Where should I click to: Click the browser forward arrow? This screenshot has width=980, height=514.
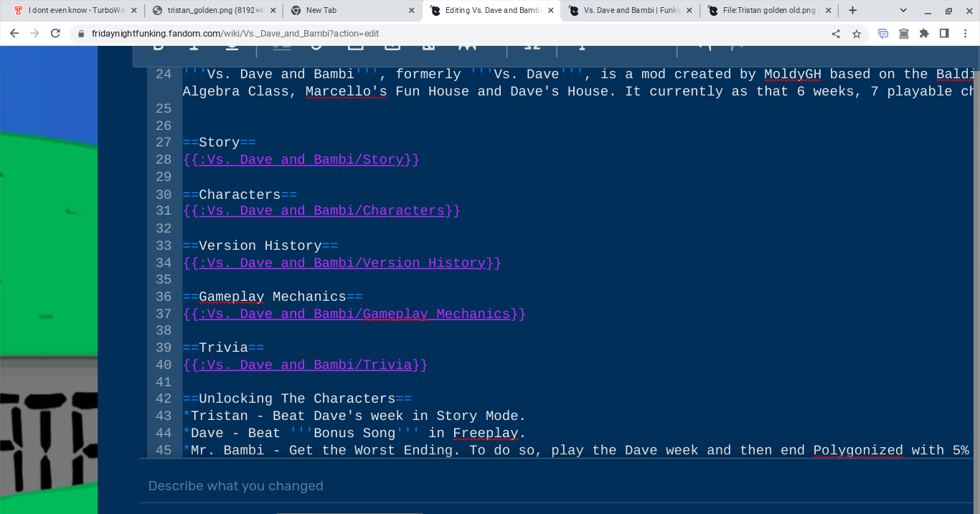click(34, 34)
